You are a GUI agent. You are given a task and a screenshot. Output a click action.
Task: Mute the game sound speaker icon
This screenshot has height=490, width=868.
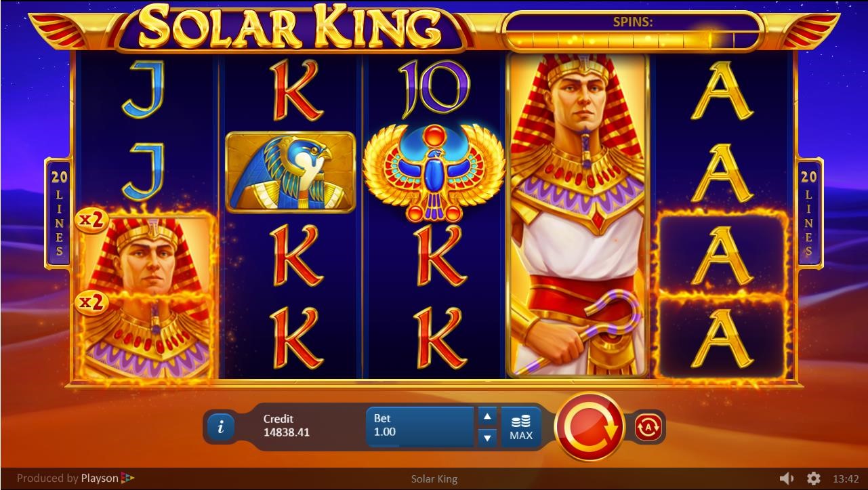coord(786,478)
